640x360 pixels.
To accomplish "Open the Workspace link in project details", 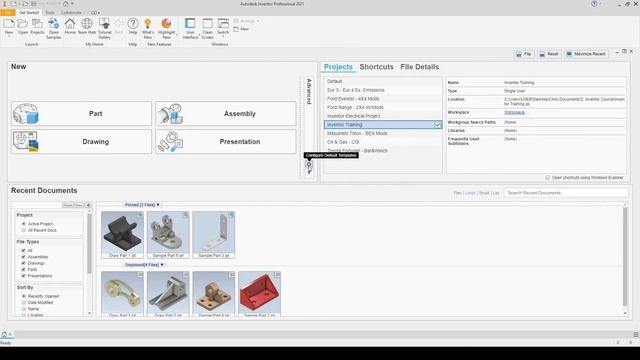I will (514, 113).
